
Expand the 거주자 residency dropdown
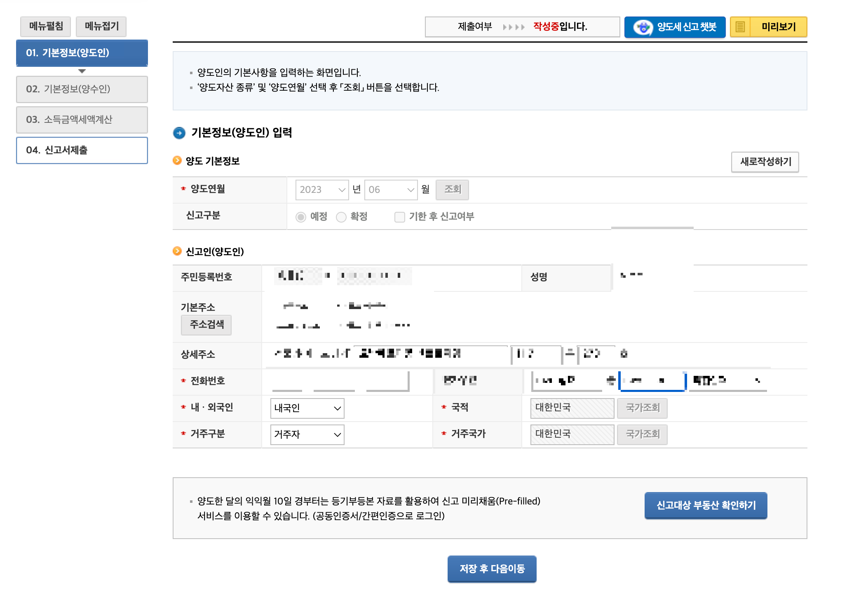coord(307,434)
